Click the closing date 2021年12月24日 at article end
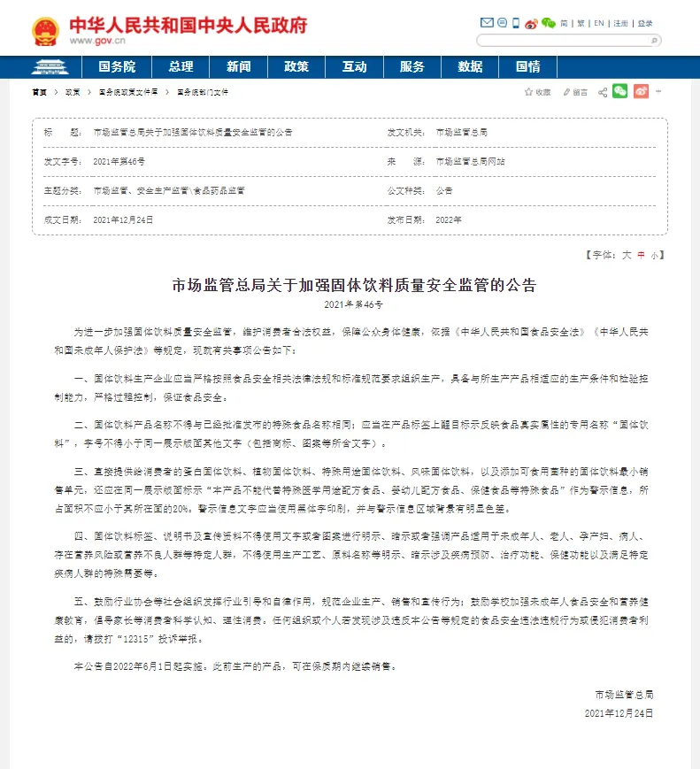700x769 pixels. click(619, 713)
